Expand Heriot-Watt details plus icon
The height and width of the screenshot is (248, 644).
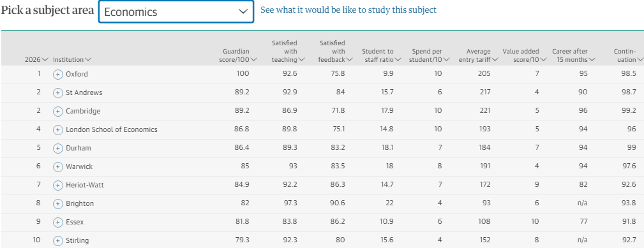58,186
